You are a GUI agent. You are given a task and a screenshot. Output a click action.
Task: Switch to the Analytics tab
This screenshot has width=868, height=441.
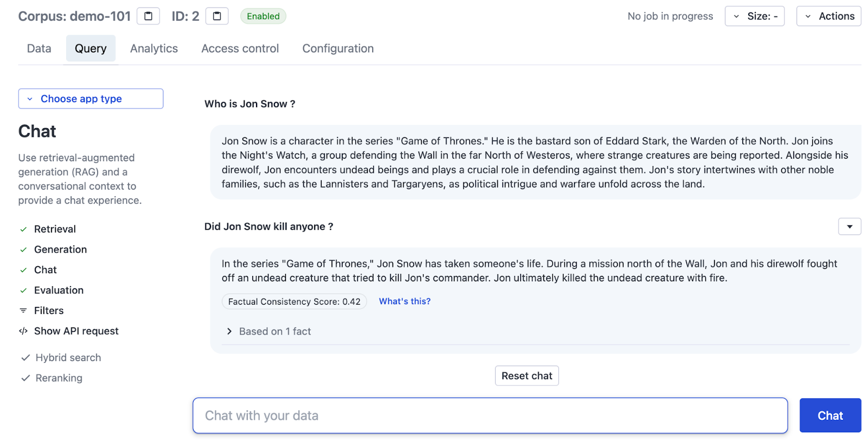click(154, 48)
